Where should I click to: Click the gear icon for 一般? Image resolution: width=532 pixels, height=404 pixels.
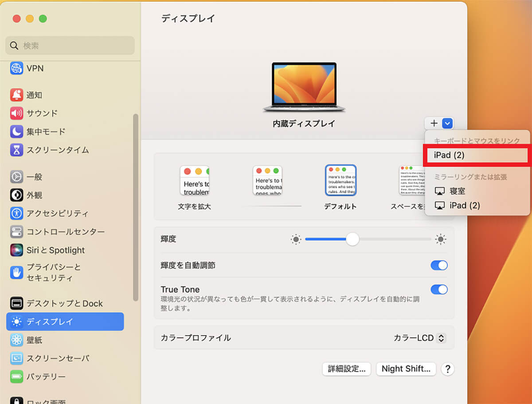click(x=16, y=177)
